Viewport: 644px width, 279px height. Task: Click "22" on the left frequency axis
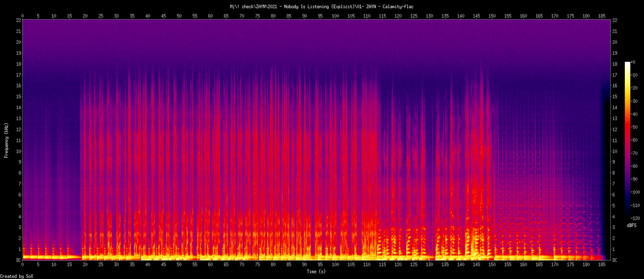pyautogui.click(x=18, y=20)
